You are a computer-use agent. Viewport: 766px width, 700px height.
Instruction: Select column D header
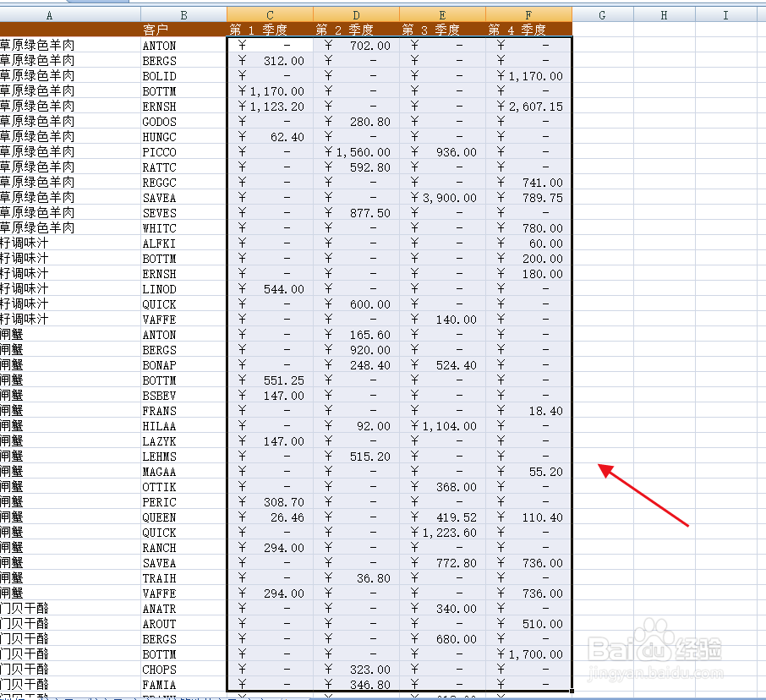356,14
